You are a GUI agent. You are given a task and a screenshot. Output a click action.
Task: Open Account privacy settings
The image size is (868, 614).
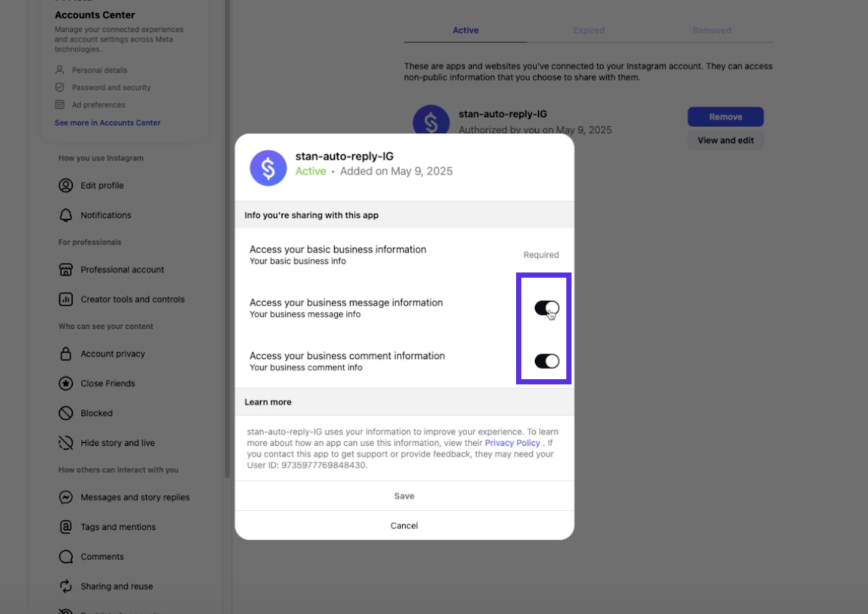pos(113,354)
